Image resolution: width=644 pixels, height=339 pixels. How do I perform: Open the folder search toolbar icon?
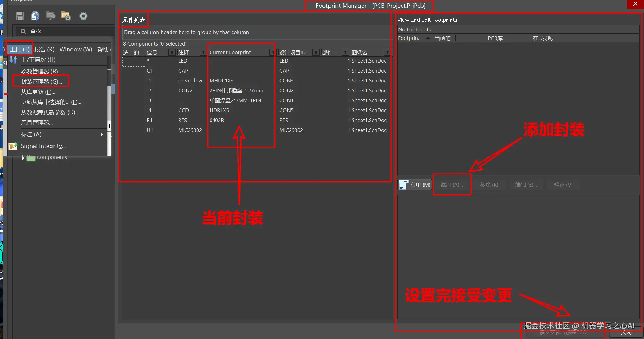coord(51,16)
